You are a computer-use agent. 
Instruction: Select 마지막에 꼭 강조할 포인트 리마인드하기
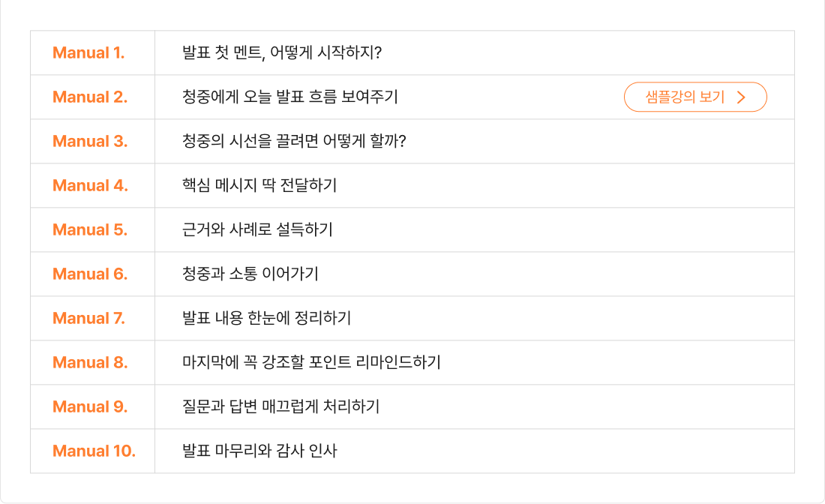click(x=311, y=362)
